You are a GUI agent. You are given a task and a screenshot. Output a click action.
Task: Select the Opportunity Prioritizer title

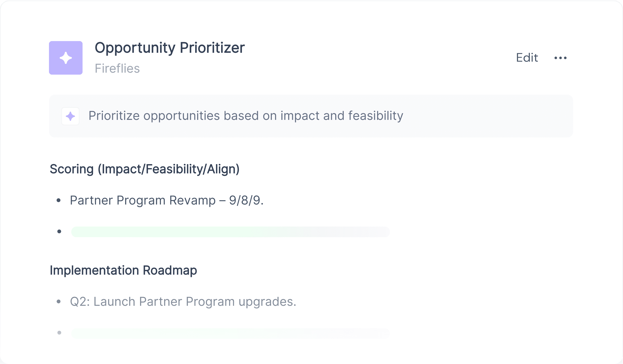tap(170, 47)
